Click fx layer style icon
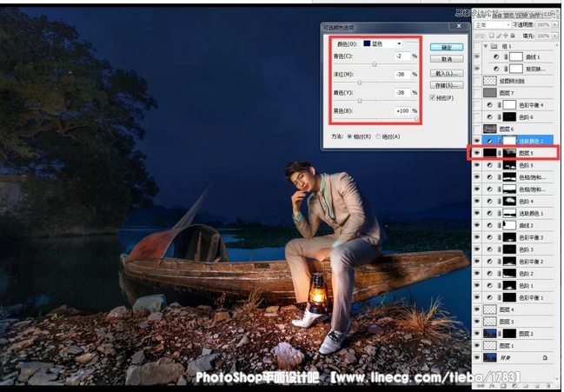Image resolution: width=564 pixels, height=392 pixels. coord(491,386)
